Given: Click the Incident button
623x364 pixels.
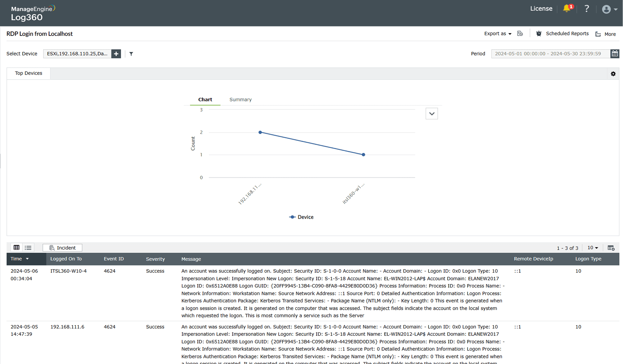Looking at the screenshot, I should pos(62,248).
